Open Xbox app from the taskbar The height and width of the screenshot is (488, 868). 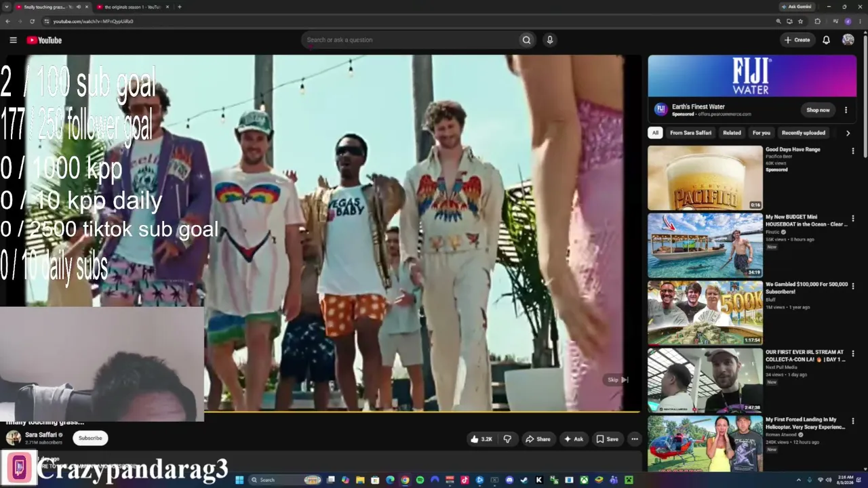(584, 481)
